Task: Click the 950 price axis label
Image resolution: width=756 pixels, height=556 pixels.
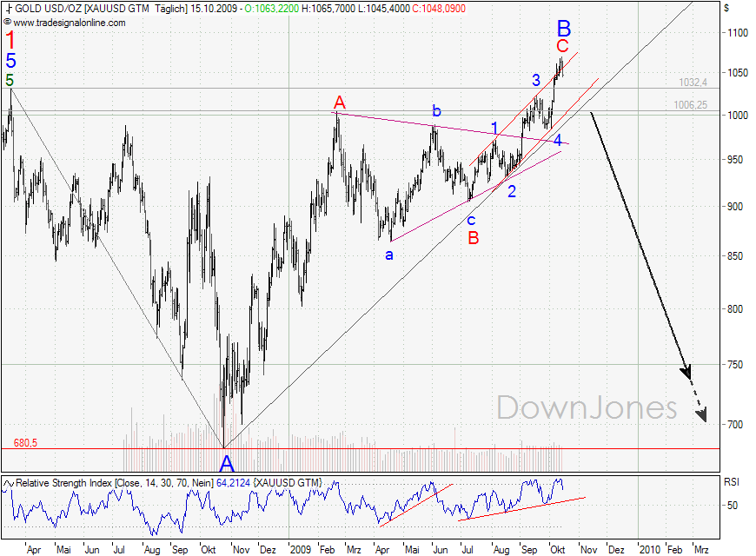Action: pos(735,160)
